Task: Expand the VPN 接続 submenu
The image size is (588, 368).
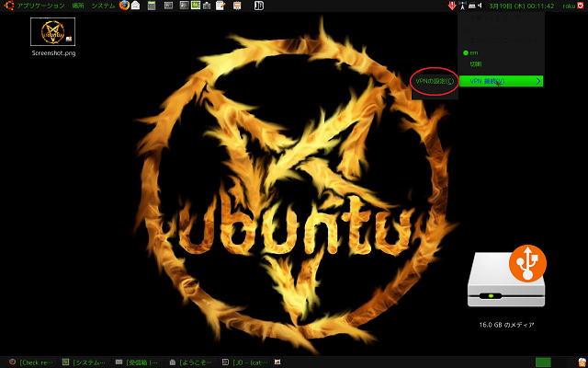Action: (x=501, y=81)
